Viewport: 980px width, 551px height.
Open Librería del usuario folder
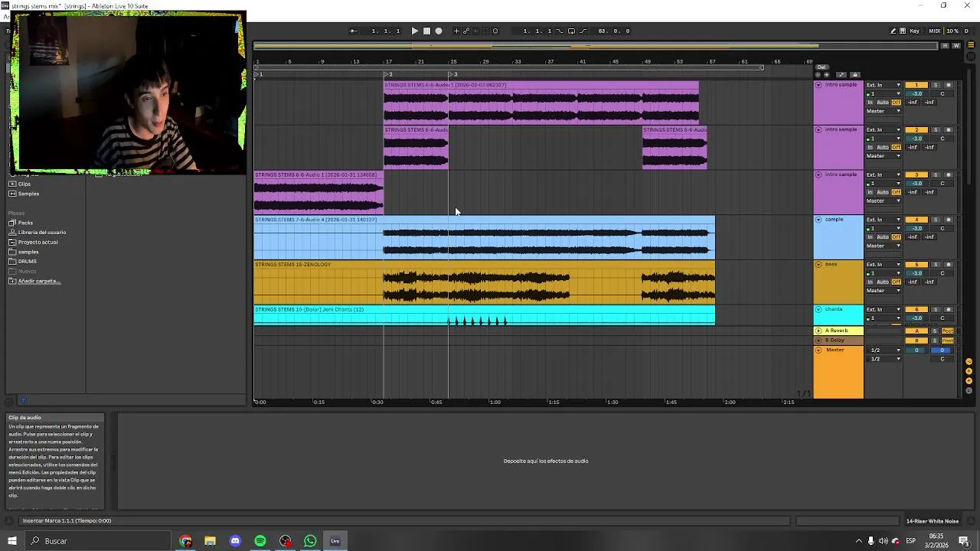[x=42, y=233]
